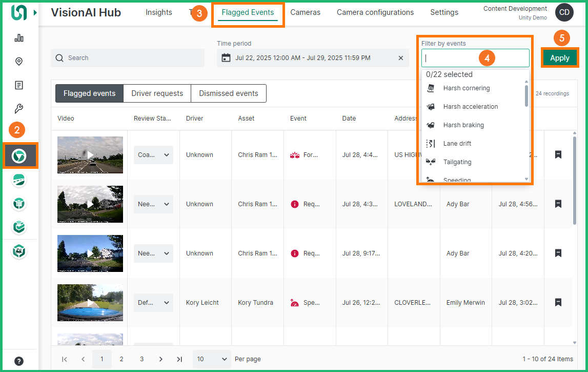
Task: Open the per page count dropdown
Action: (212, 359)
